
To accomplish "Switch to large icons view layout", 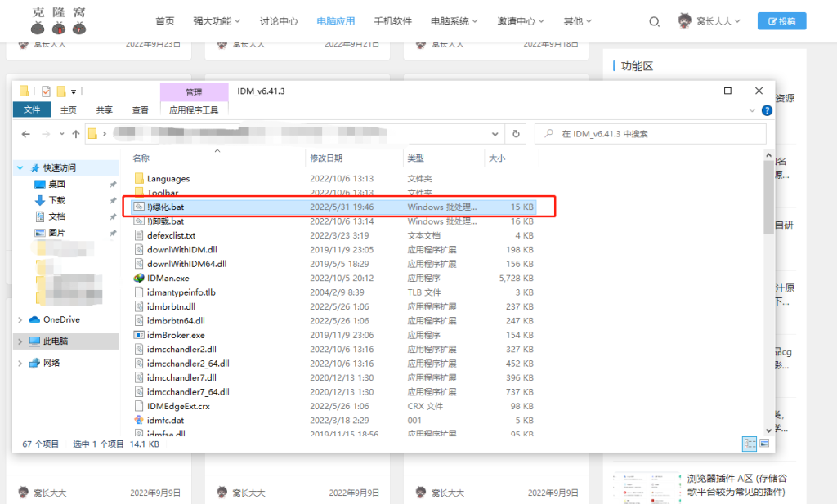I will pyautogui.click(x=764, y=444).
